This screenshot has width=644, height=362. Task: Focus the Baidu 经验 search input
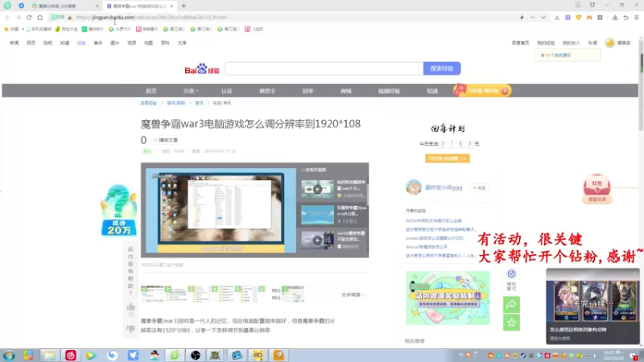pyautogui.click(x=324, y=68)
